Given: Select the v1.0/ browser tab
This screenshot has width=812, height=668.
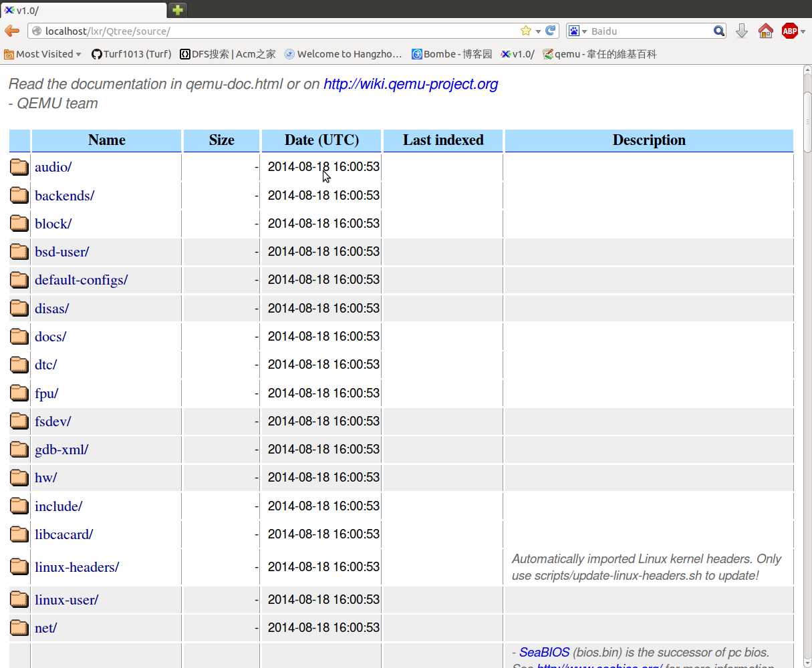Looking at the screenshot, I should point(83,10).
